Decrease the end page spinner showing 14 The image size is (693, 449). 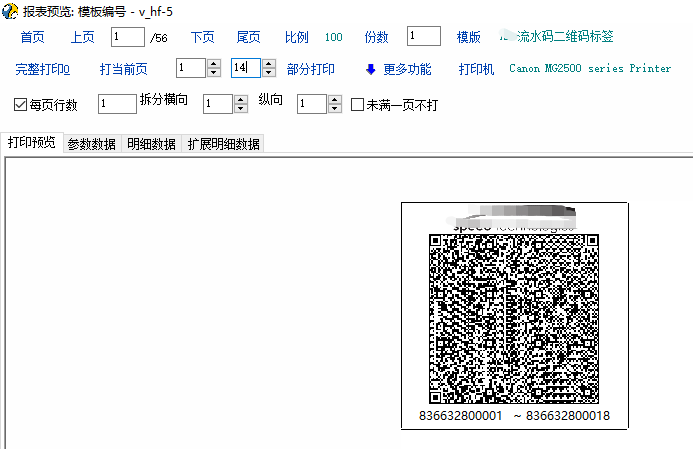268,74
